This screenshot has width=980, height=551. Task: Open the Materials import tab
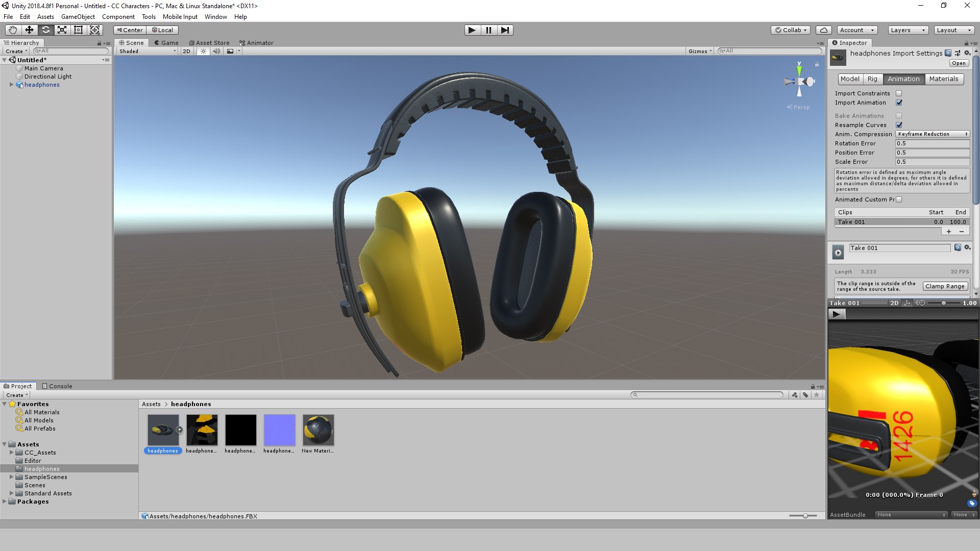coord(944,79)
